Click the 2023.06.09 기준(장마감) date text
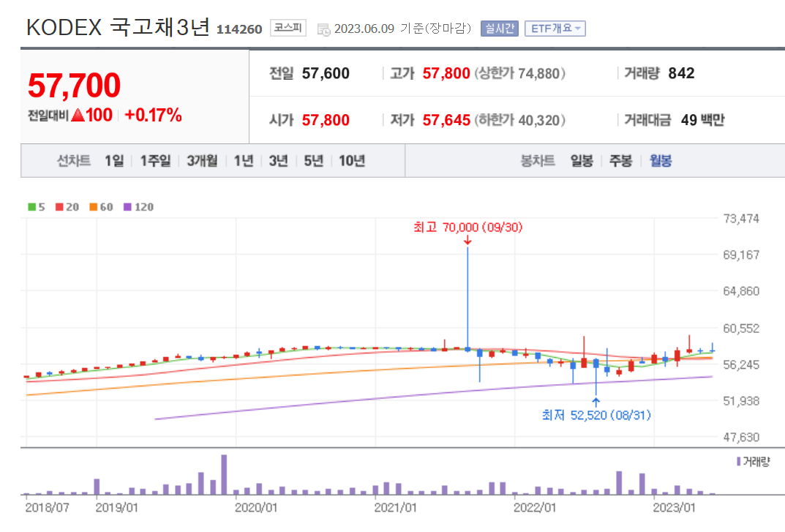This screenshot has width=785, height=532. tap(403, 29)
